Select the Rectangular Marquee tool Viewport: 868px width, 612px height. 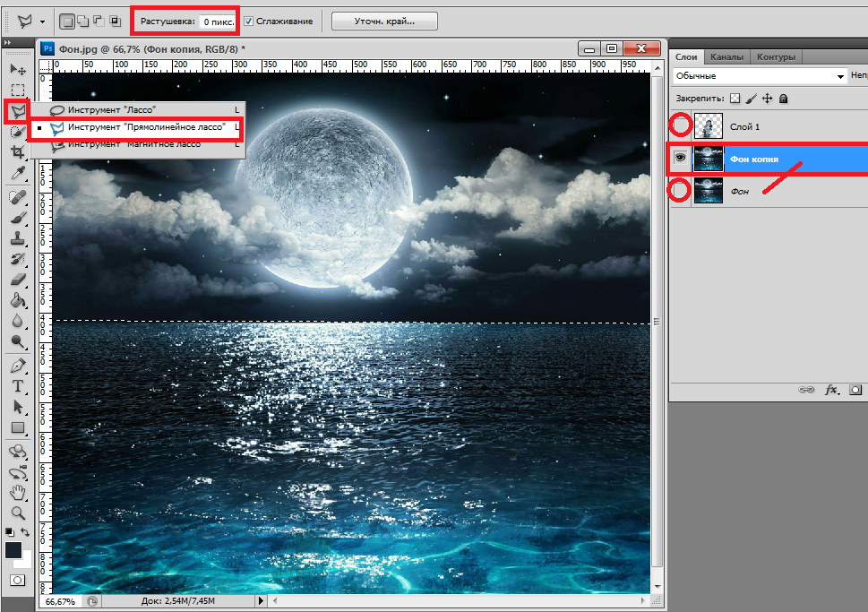coord(17,90)
